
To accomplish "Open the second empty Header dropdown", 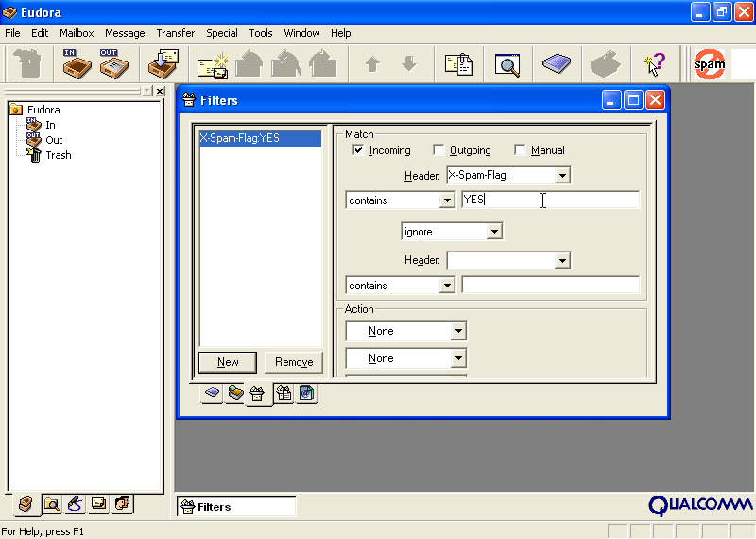I will coord(562,261).
